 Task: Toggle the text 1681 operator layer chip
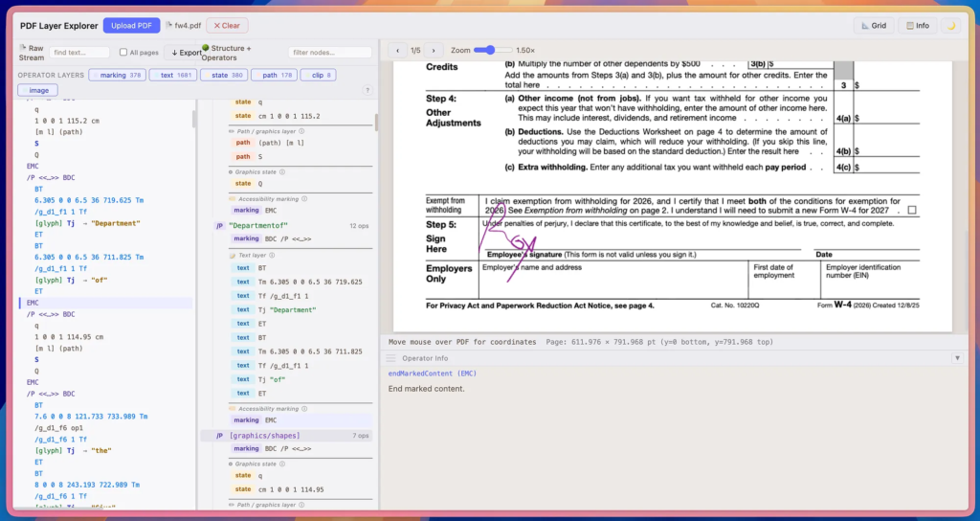[173, 75]
